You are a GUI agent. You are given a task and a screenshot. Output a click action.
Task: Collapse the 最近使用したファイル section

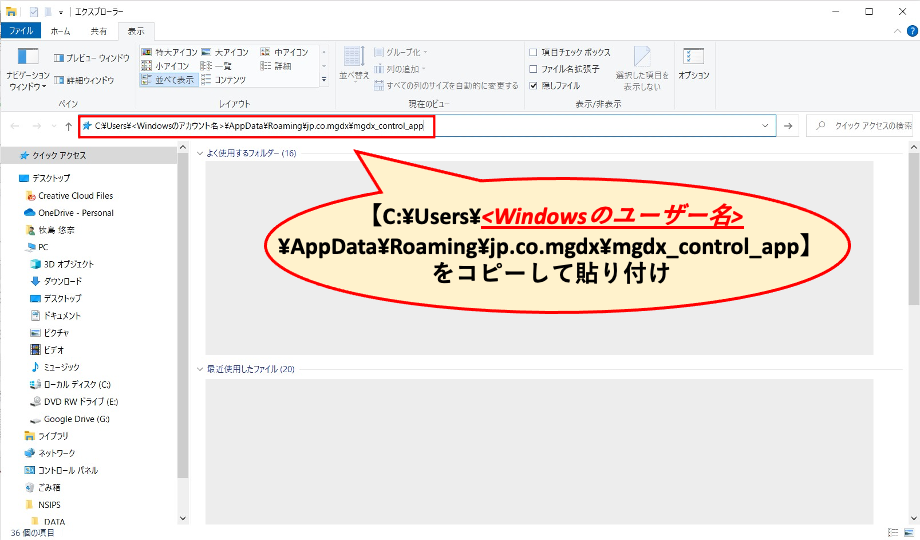[200, 369]
